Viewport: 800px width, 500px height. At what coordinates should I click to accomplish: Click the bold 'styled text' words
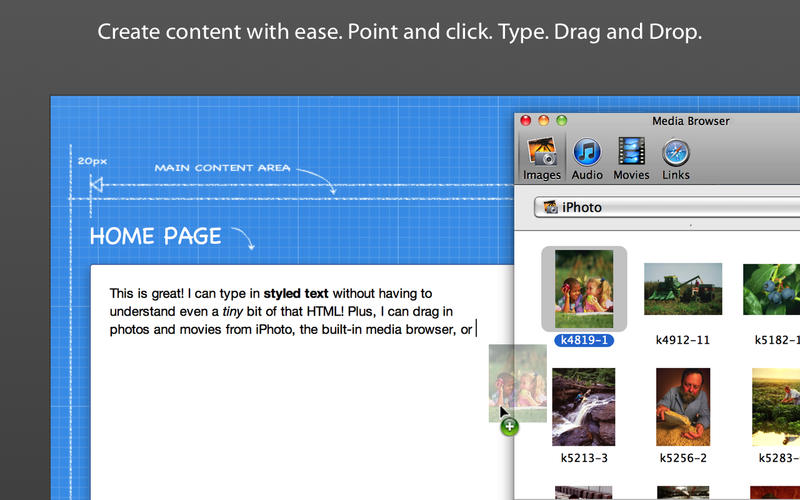[x=296, y=294]
